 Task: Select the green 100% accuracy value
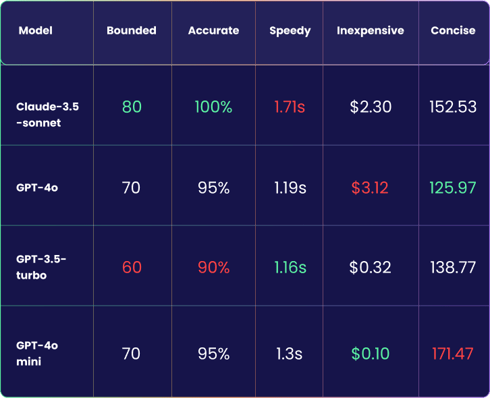point(214,107)
